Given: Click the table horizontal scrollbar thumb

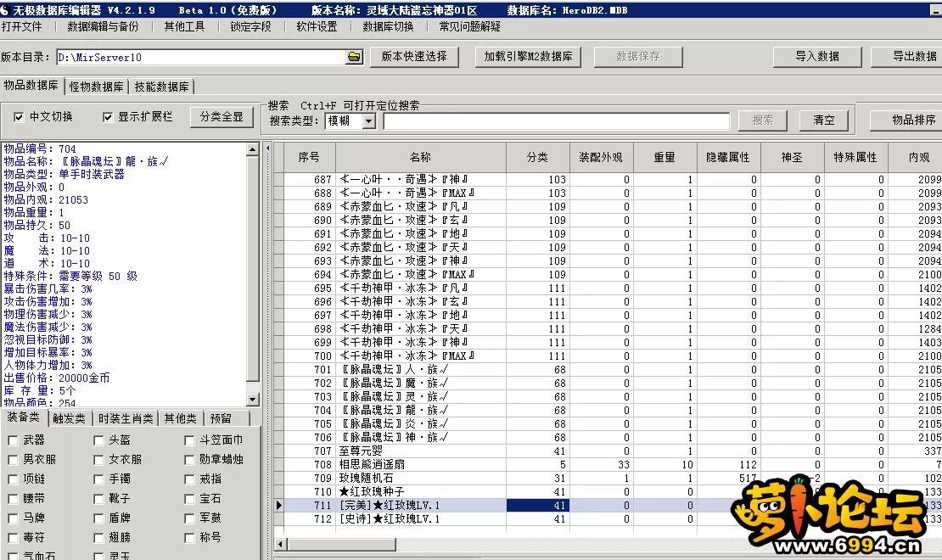Looking at the screenshot, I should point(341,545).
